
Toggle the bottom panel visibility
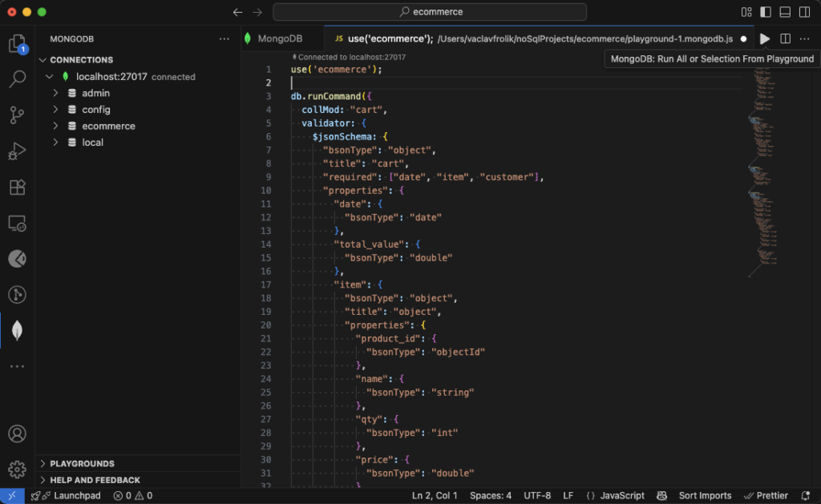[x=785, y=12]
